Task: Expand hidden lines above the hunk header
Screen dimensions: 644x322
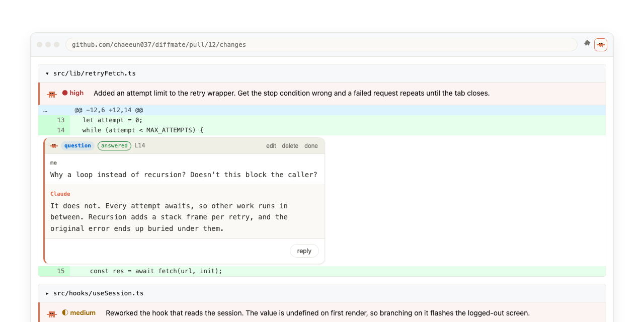Action: point(45,110)
